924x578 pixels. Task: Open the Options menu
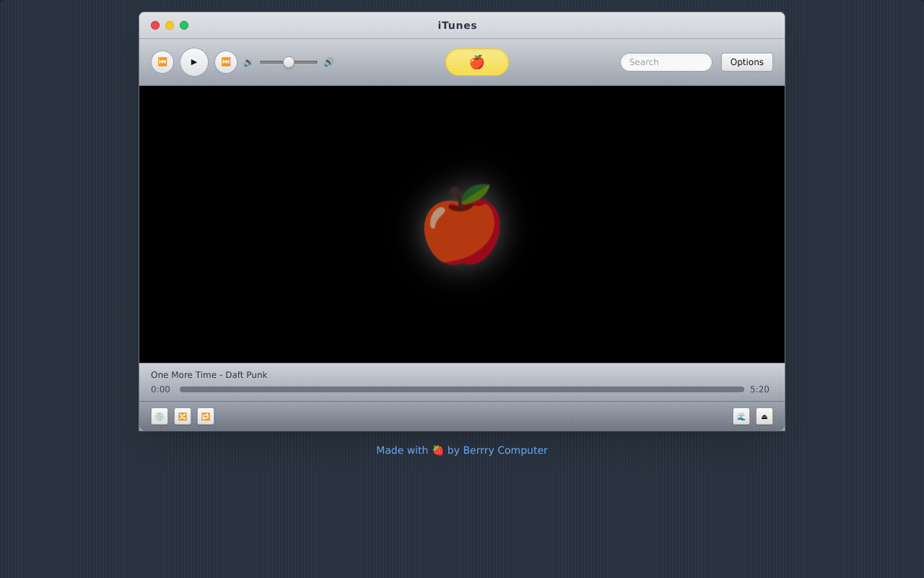coord(747,61)
